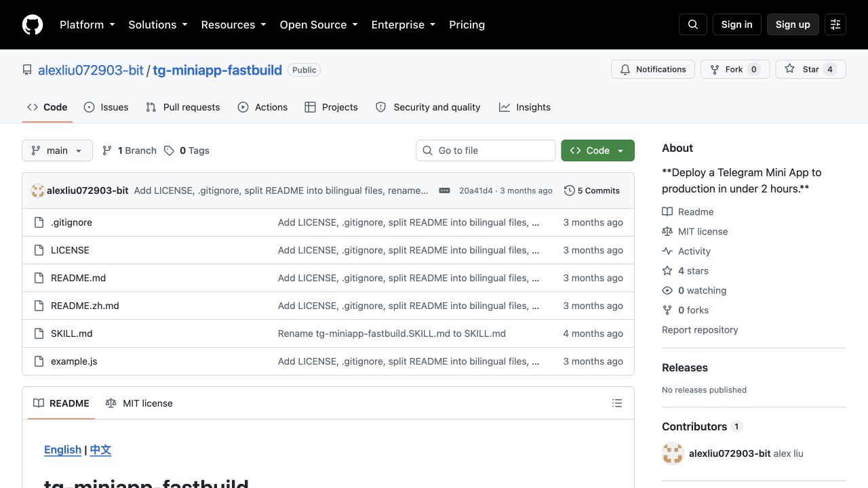Switch to the Insights tab

(x=525, y=107)
